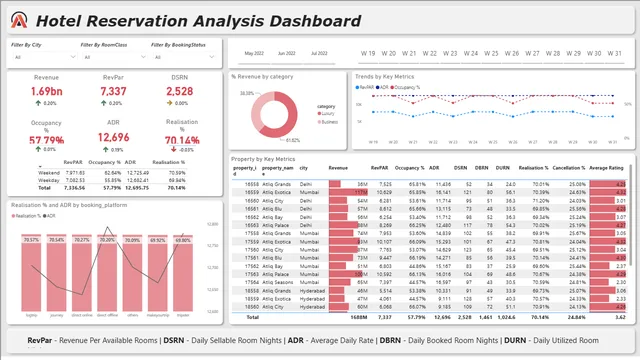Sort the property table by Average Rating header
The width and height of the screenshot is (640, 360).
point(606,168)
